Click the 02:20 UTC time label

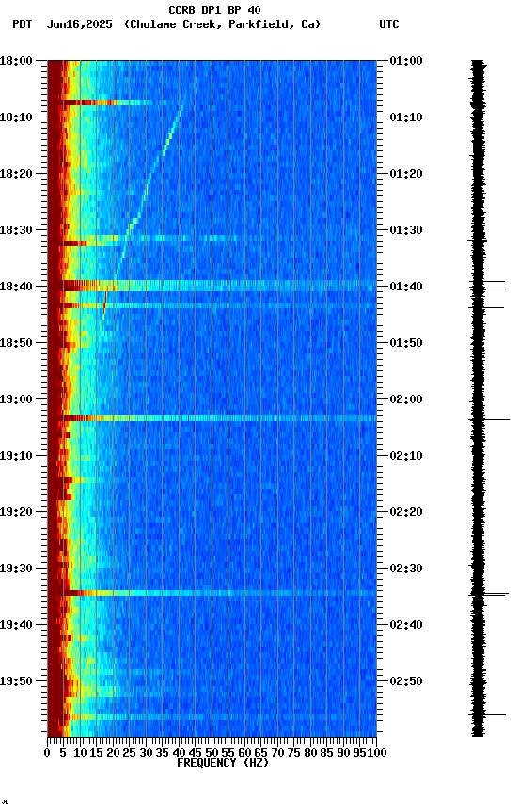[406, 512]
